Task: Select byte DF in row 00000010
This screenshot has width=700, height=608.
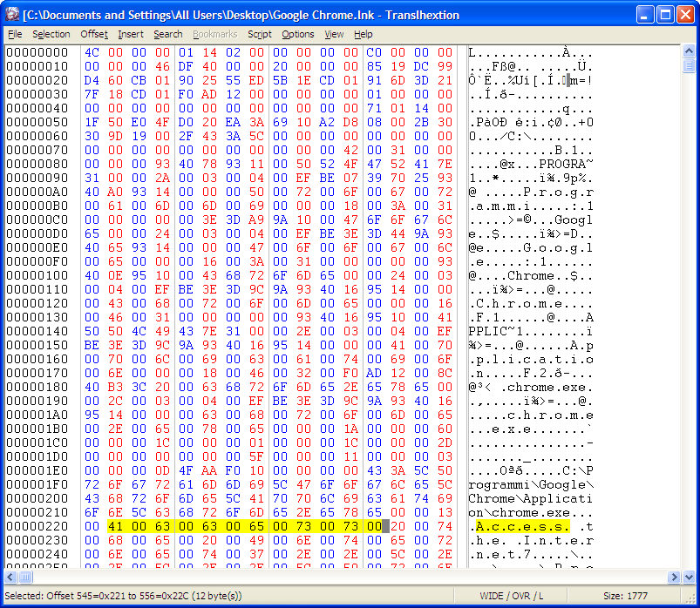Action: pyautogui.click(x=186, y=66)
